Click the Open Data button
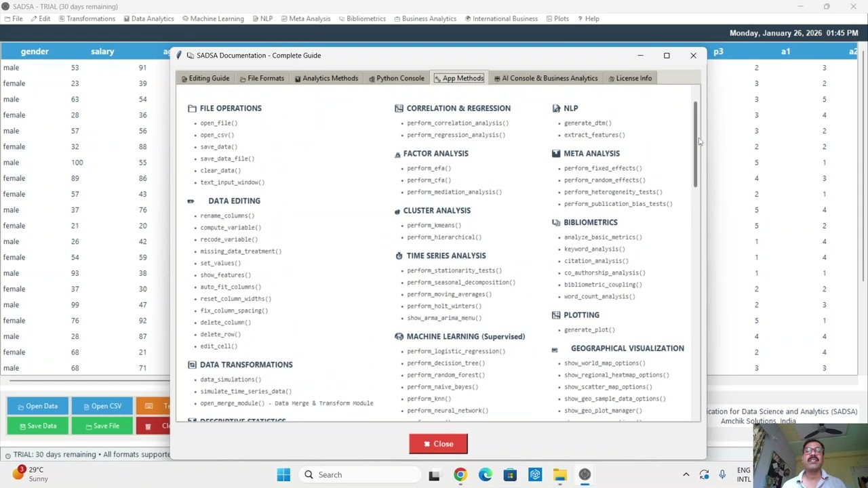Image resolution: width=868 pixels, height=488 pixels. pos(37,406)
